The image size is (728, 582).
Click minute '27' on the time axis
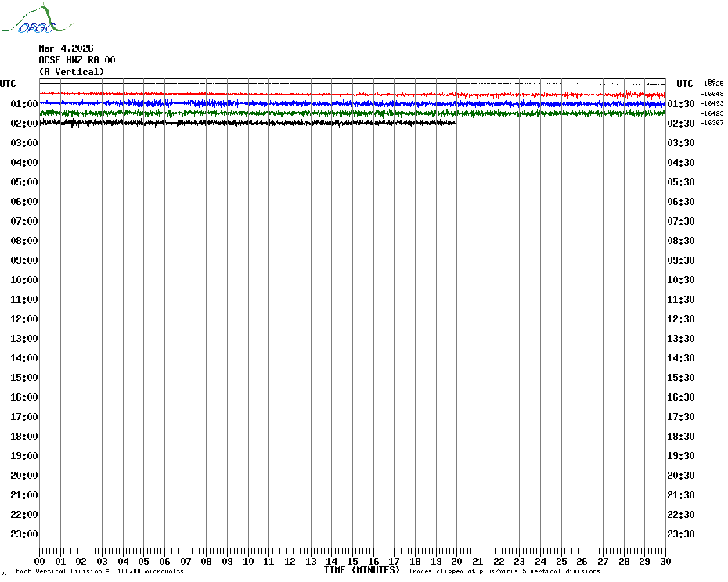coord(603,561)
